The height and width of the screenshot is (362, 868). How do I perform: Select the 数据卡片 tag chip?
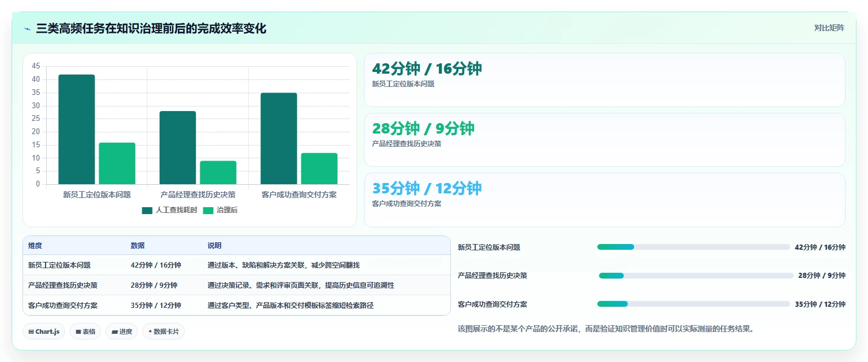164,331
